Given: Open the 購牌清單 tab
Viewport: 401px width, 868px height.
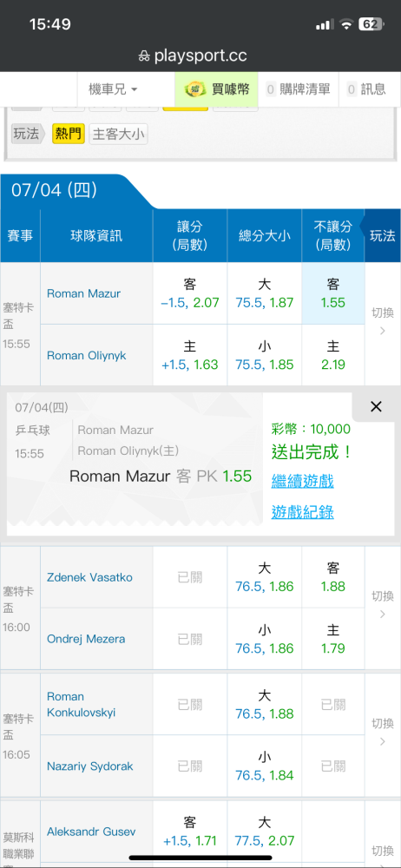Looking at the screenshot, I should 299,89.
